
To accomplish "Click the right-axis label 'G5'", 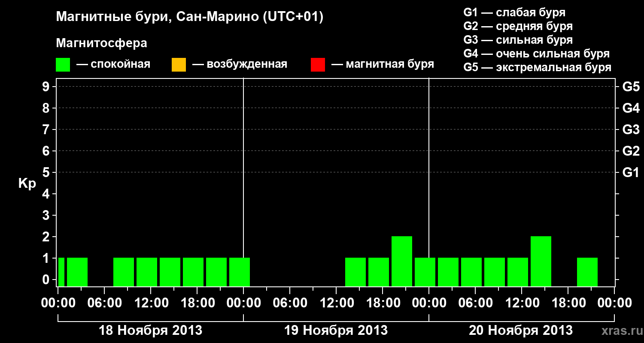I will [x=631, y=87].
